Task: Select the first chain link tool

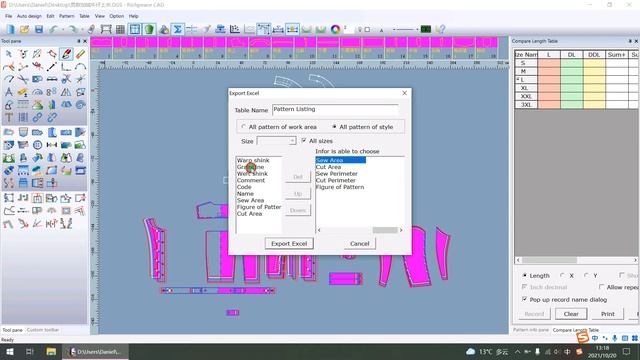Action: [37, 118]
